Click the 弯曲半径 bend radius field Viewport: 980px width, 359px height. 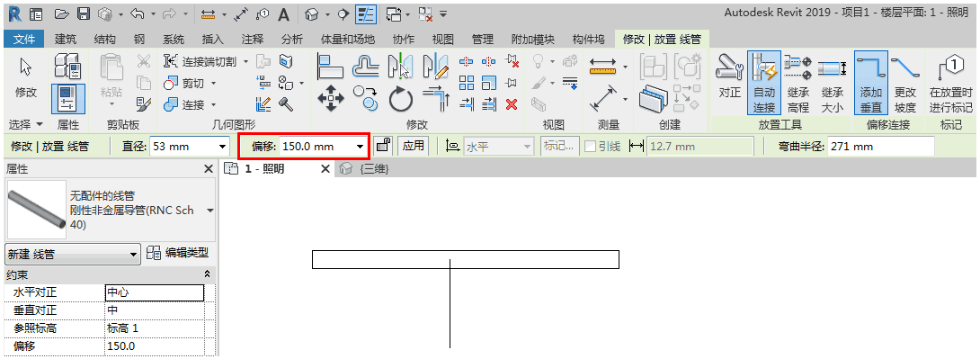pos(880,147)
